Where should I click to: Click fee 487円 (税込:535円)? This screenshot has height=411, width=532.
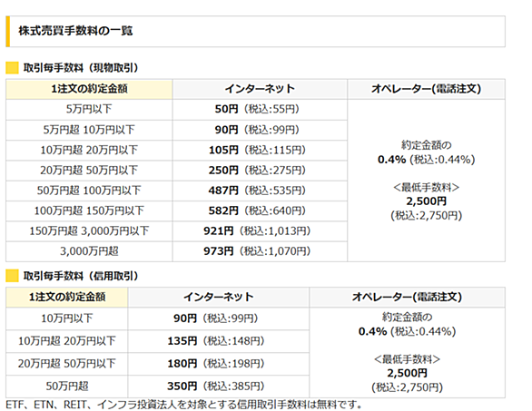[x=257, y=191]
